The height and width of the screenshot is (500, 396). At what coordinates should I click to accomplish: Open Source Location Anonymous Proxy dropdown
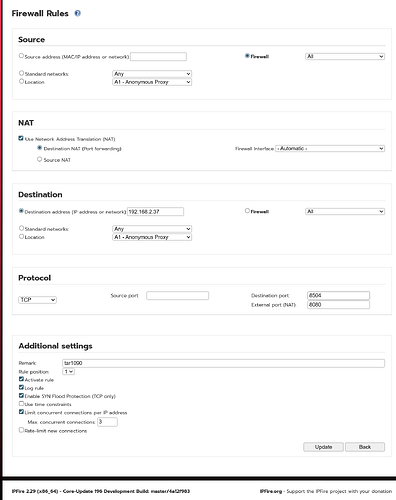point(152,82)
